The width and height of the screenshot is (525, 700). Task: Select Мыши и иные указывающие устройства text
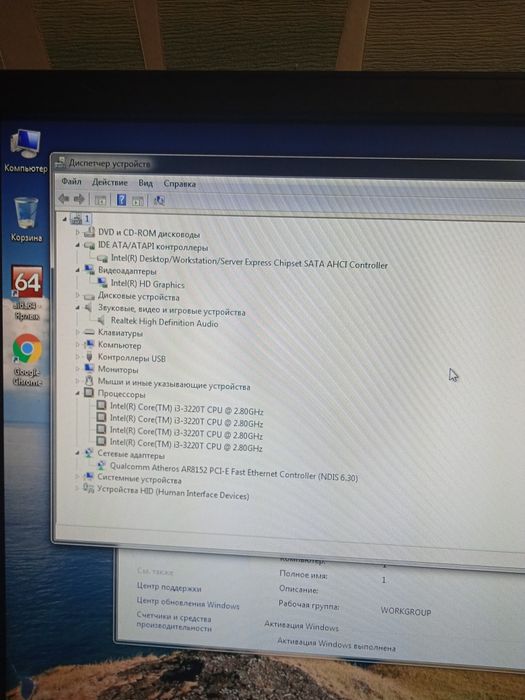174,384
